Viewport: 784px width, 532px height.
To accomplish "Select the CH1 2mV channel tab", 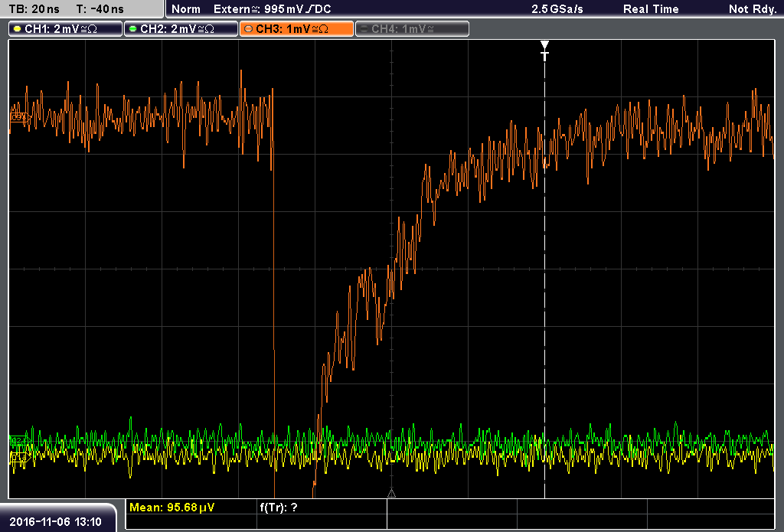I will 66,29.
